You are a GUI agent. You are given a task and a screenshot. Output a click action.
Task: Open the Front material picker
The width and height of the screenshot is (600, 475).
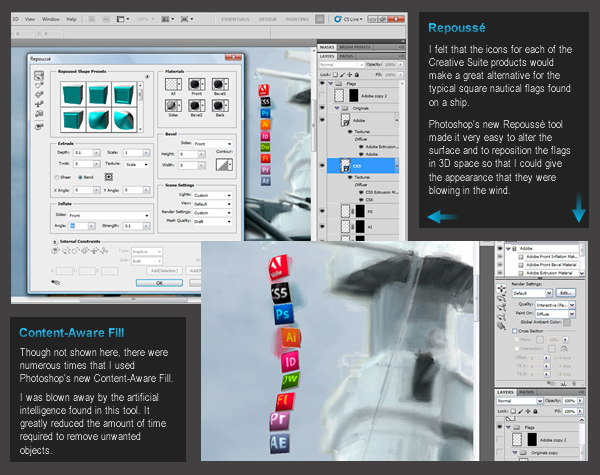click(x=196, y=84)
